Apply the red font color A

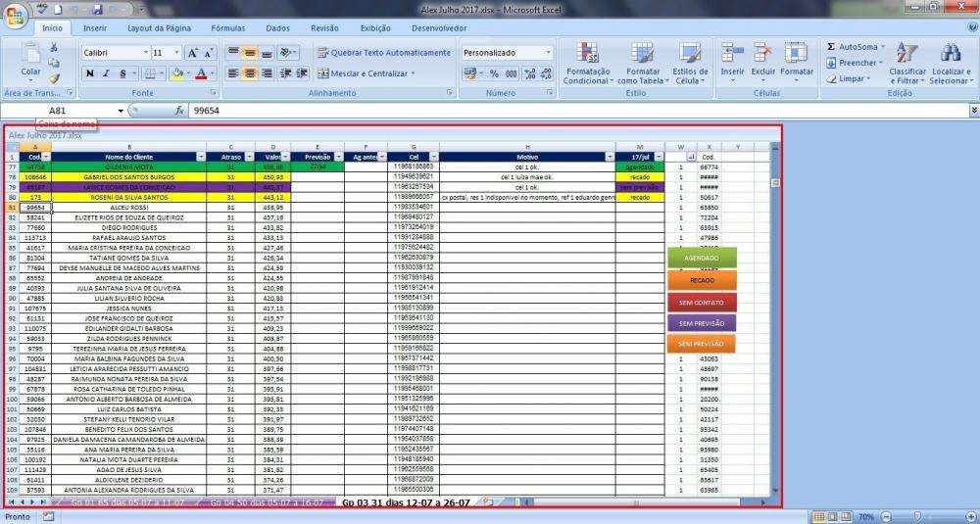[x=201, y=73]
